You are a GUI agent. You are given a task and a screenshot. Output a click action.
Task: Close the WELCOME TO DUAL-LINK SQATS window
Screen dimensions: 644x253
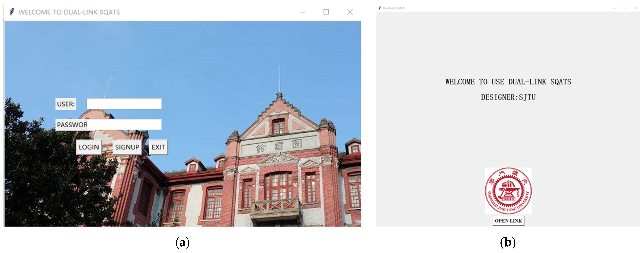tap(350, 12)
